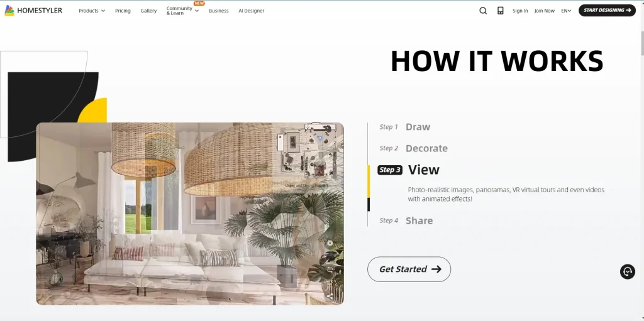The height and width of the screenshot is (321, 644).
Task: Open the AI Designer page
Action: pyautogui.click(x=252, y=11)
